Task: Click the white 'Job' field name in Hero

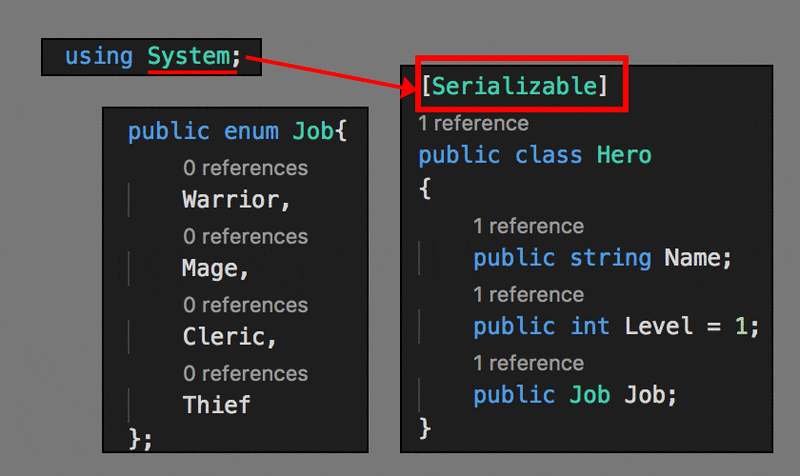Action: point(645,395)
